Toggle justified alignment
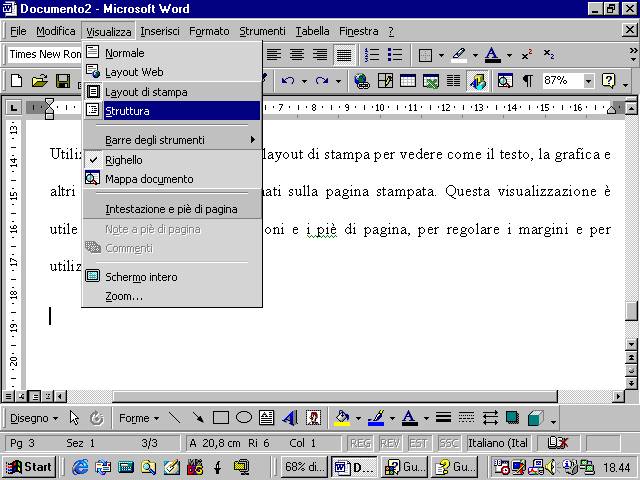The width and height of the screenshot is (640, 480). [344, 55]
